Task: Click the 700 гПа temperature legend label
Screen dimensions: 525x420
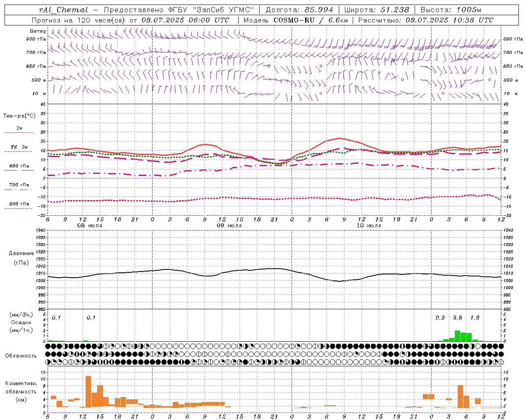Action: 19,185
